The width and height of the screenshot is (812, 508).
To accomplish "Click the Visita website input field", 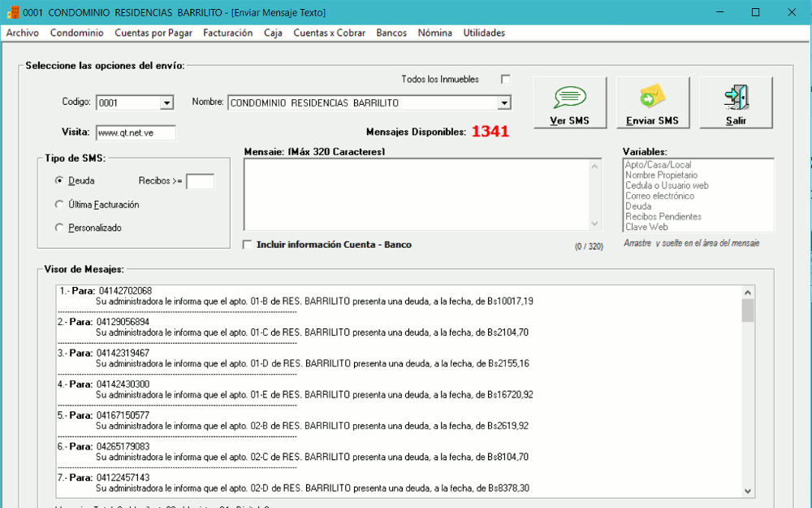I will click(135, 132).
